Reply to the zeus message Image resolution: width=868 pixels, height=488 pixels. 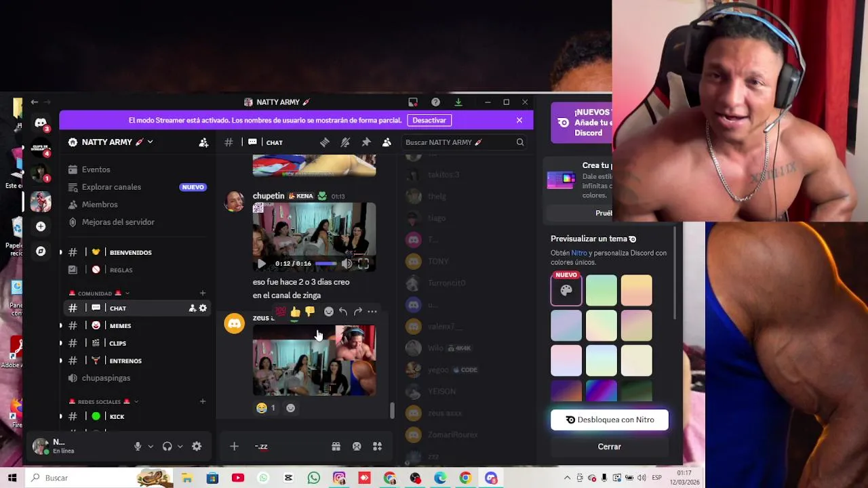coord(343,312)
